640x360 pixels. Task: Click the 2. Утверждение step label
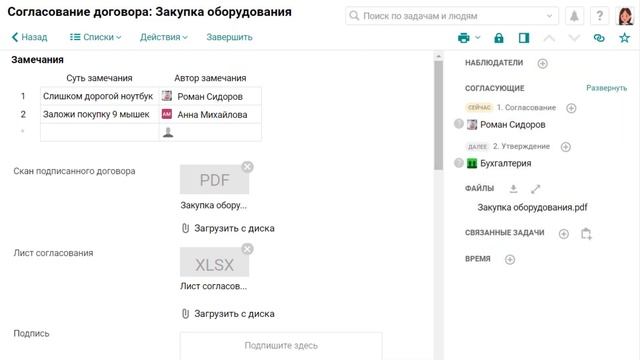click(x=521, y=146)
